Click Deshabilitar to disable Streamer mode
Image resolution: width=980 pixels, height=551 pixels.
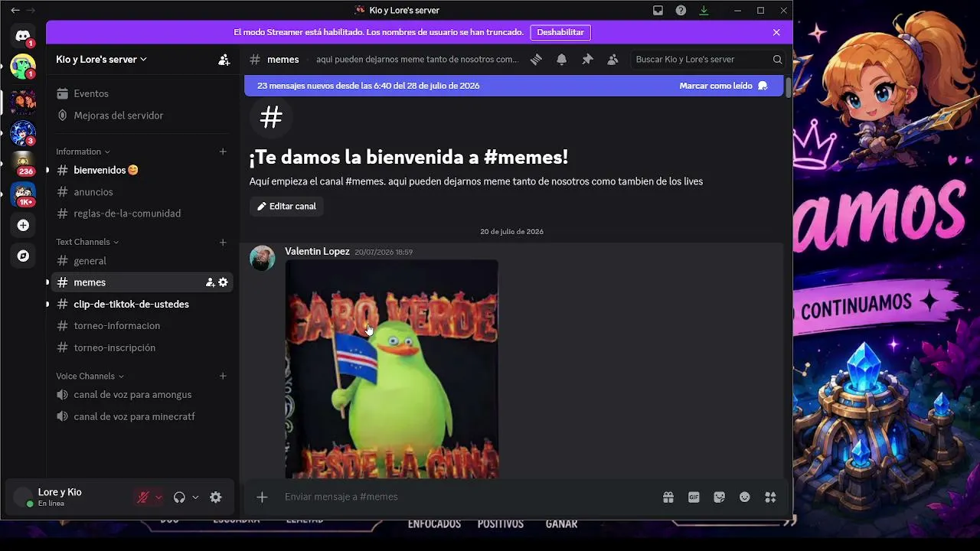point(560,32)
